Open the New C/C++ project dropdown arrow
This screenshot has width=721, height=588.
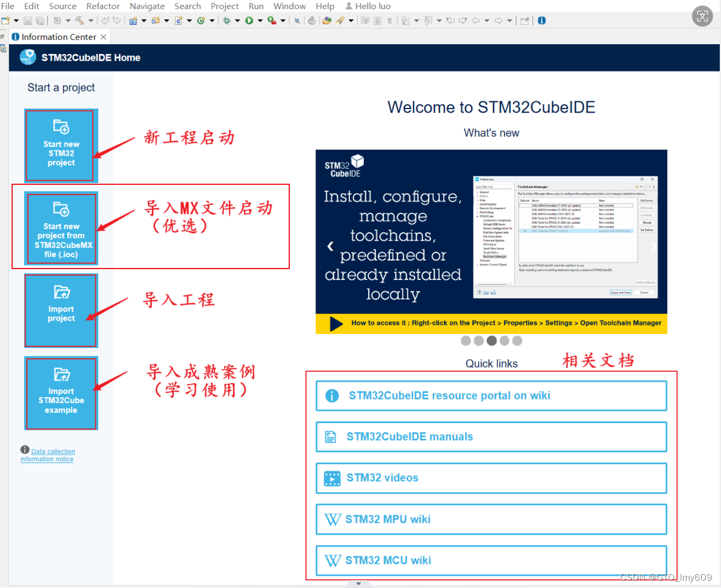(144, 20)
